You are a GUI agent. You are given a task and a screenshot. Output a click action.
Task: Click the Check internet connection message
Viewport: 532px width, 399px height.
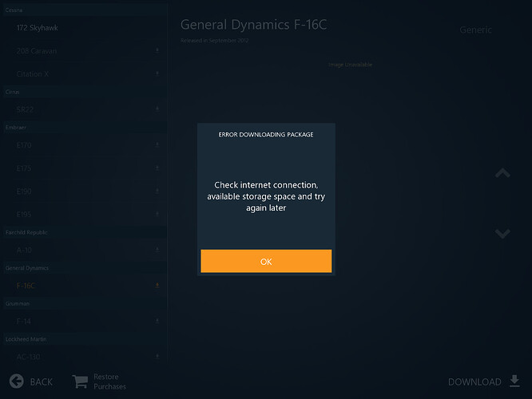[266, 196]
